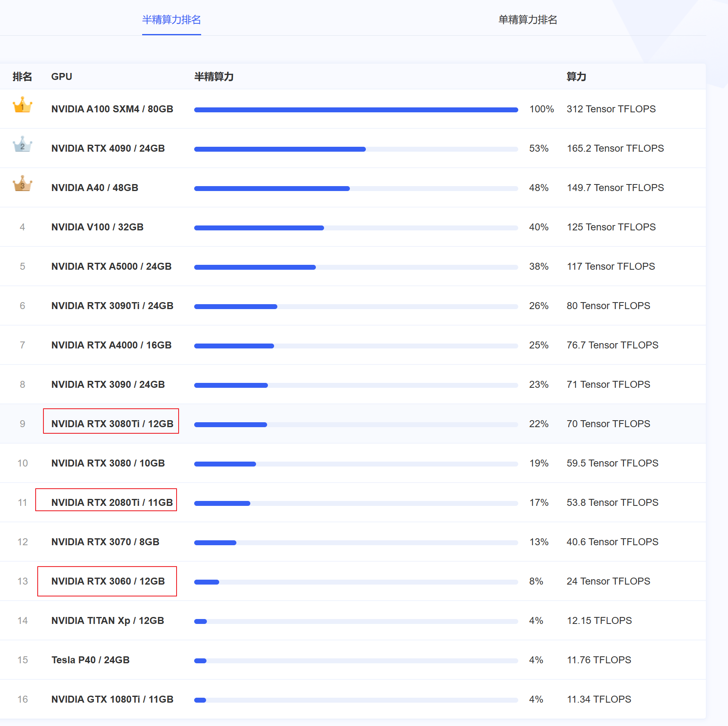Viewport: 728px width, 726px height.
Task: Click the 半精算力 column header
Action: coord(213,77)
